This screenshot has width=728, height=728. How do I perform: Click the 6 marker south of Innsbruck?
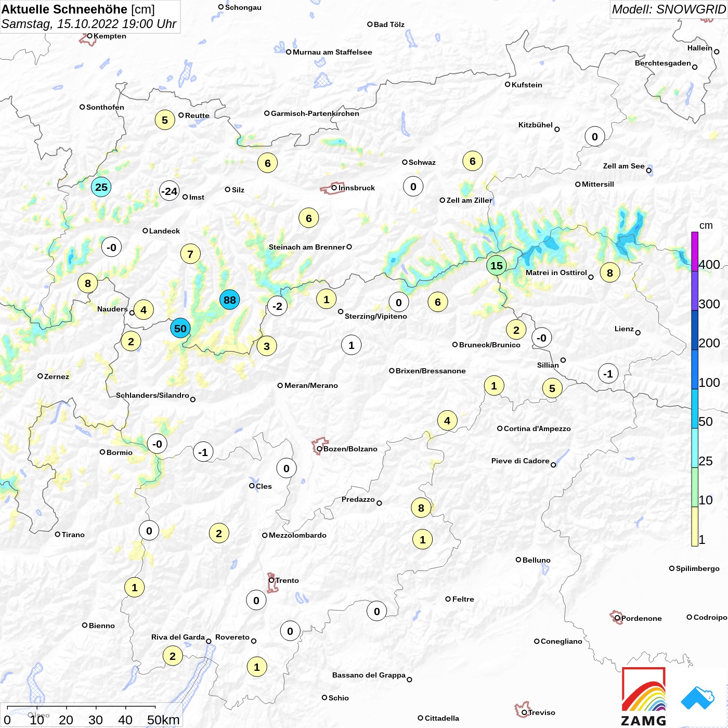[309, 218]
